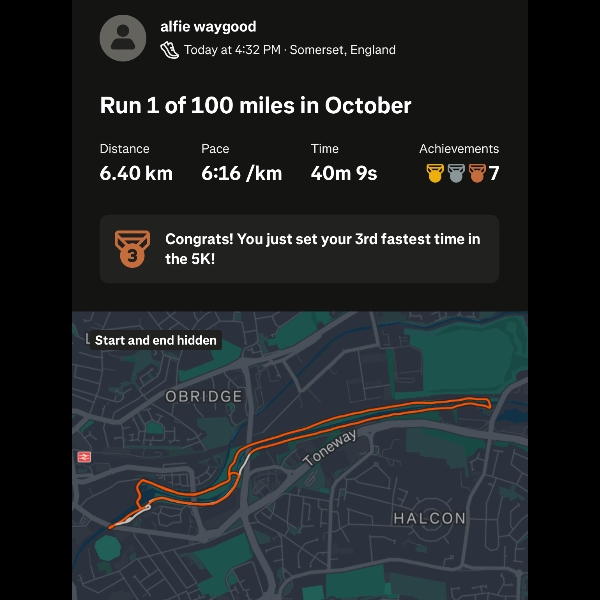Viewport: 600px width, 600px height.
Task: Select the silver trophy achievement icon
Action: pos(456,173)
